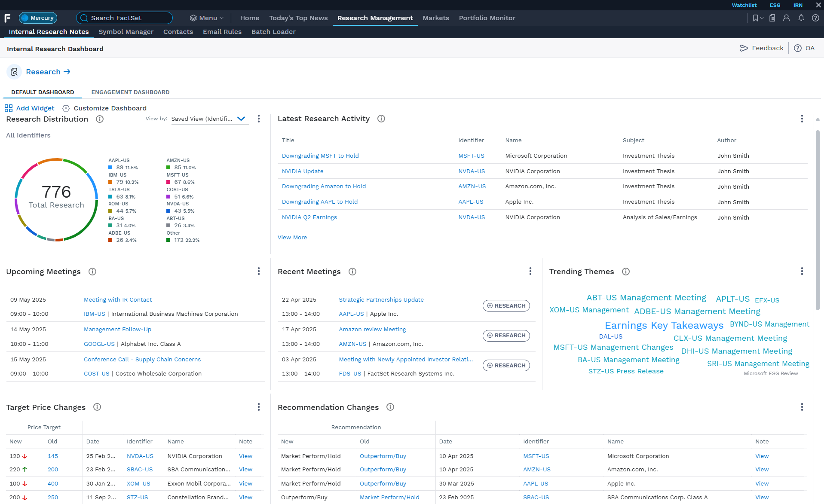
Task: Show info for Target Price Changes
Action: click(x=97, y=407)
